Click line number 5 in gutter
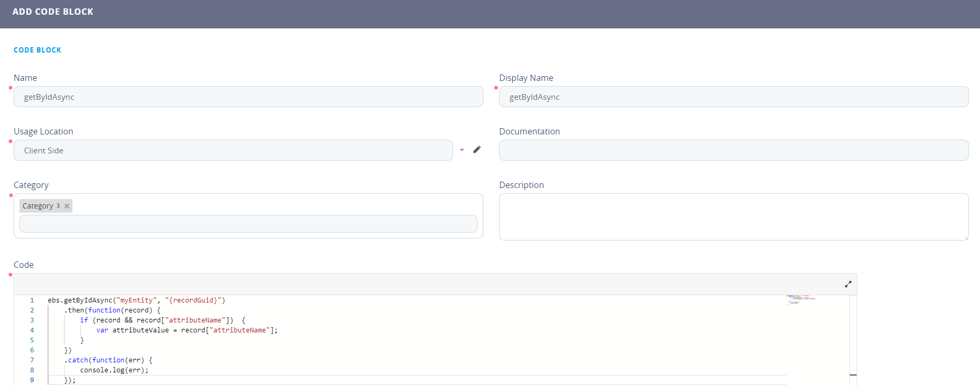The width and height of the screenshot is (980, 386). (32, 340)
